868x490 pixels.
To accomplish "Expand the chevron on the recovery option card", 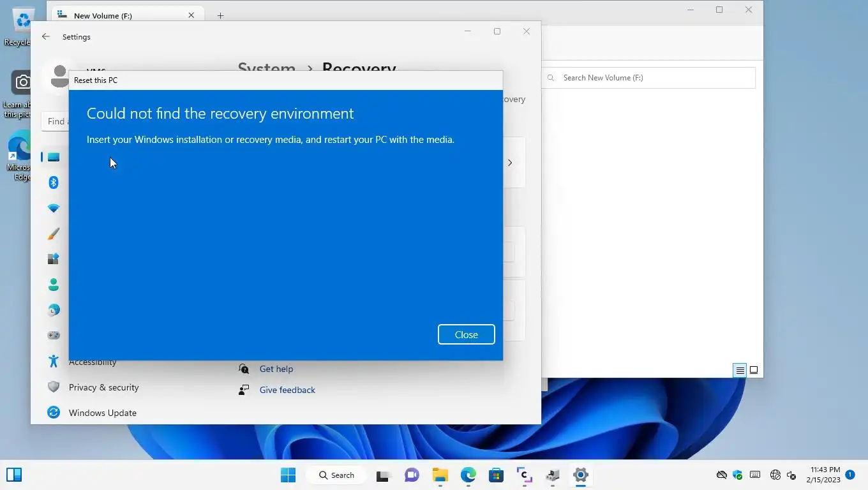I will (x=510, y=163).
